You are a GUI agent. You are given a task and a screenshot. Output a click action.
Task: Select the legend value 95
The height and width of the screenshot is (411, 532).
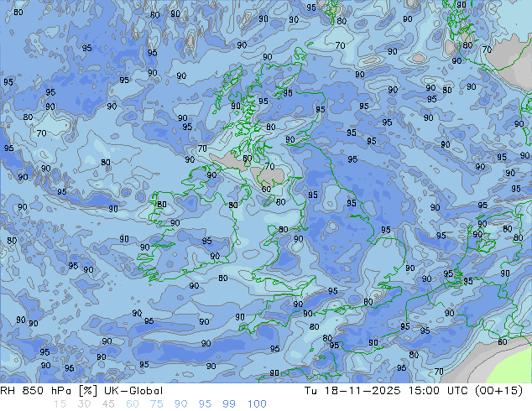click(x=205, y=404)
